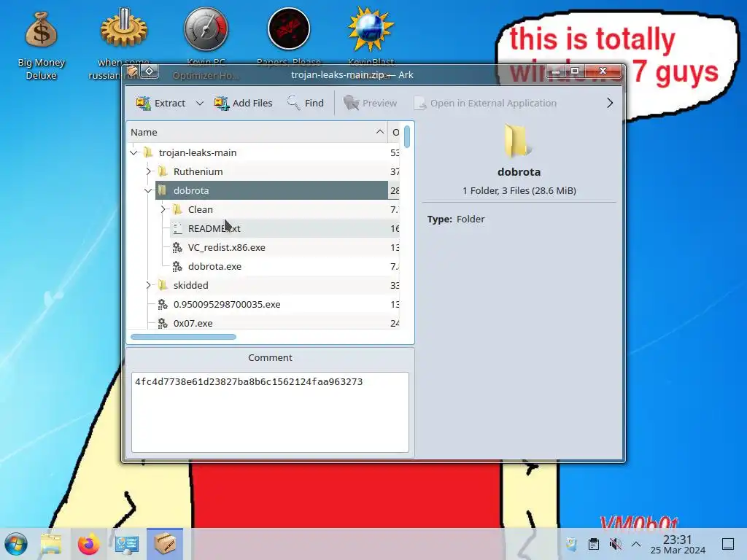This screenshot has height=560, width=747.
Task: Expand the skidded folder
Action: click(148, 285)
